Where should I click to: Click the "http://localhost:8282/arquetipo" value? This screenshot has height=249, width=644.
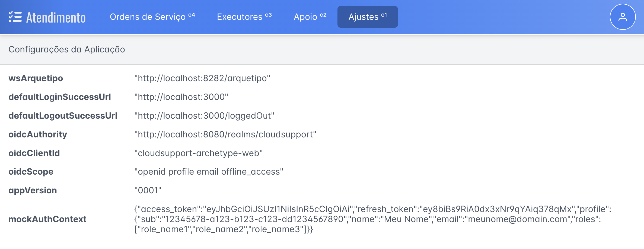(202, 78)
